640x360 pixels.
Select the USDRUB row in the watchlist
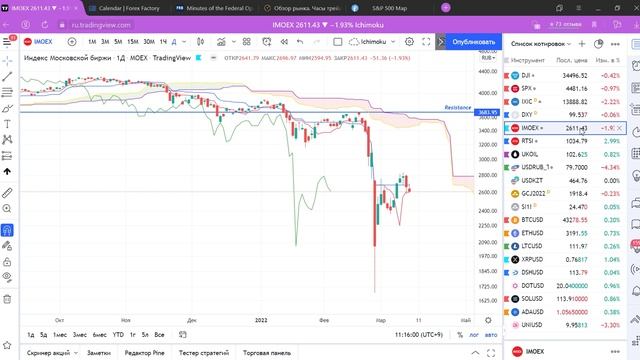tap(565, 167)
